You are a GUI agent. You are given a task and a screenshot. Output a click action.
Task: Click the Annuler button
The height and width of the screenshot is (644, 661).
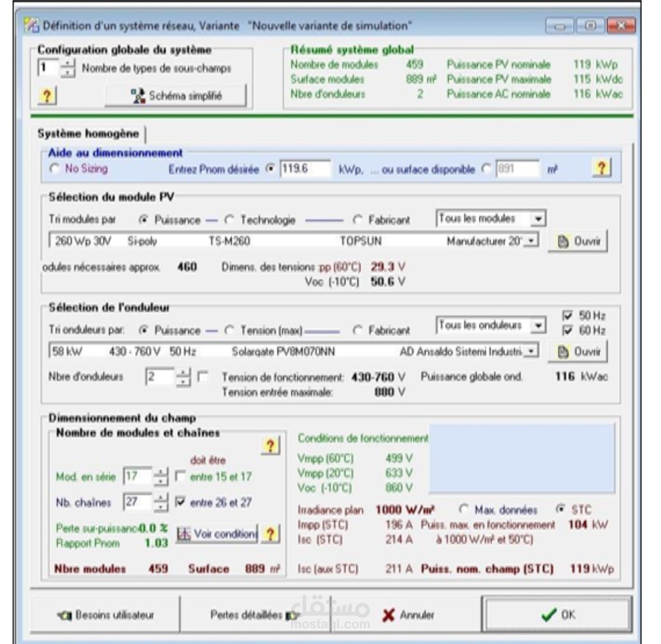point(406,615)
